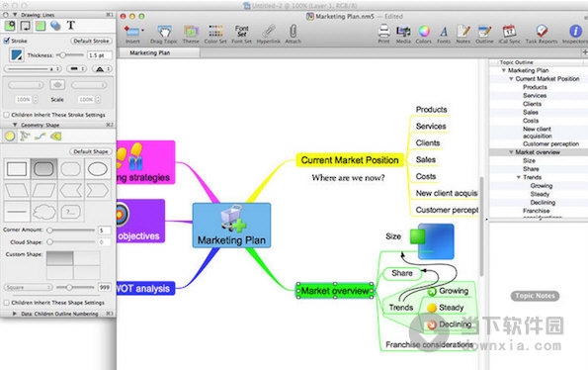This screenshot has height=370, width=588.
Task: Click the Default Shape button
Action: [x=91, y=151]
